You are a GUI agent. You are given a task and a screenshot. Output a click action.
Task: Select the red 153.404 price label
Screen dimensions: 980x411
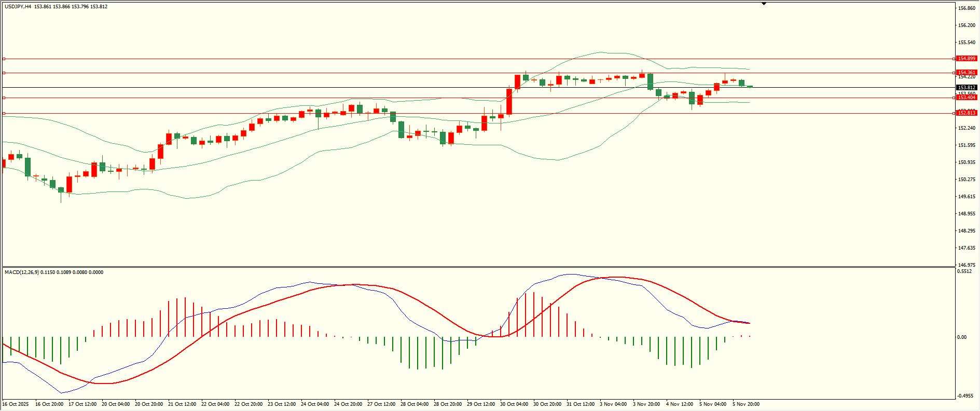967,98
